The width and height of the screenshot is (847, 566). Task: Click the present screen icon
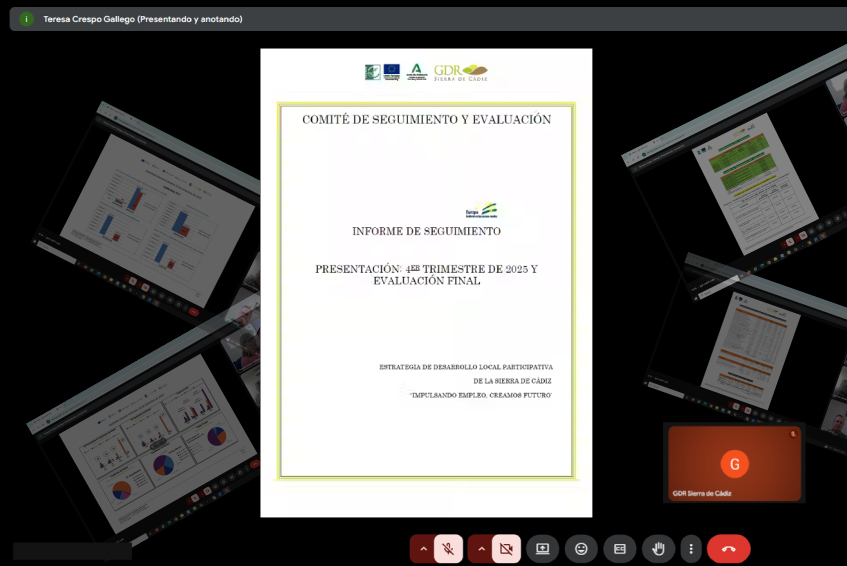click(x=542, y=548)
